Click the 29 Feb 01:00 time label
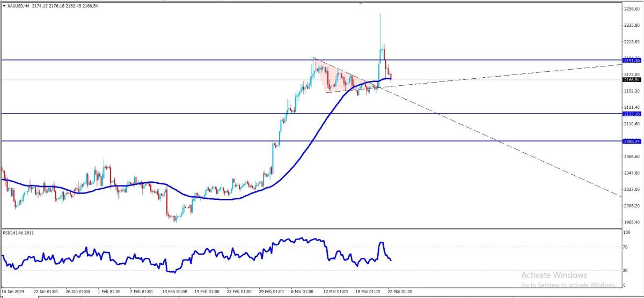The height and width of the screenshot is (298, 644). [272, 292]
